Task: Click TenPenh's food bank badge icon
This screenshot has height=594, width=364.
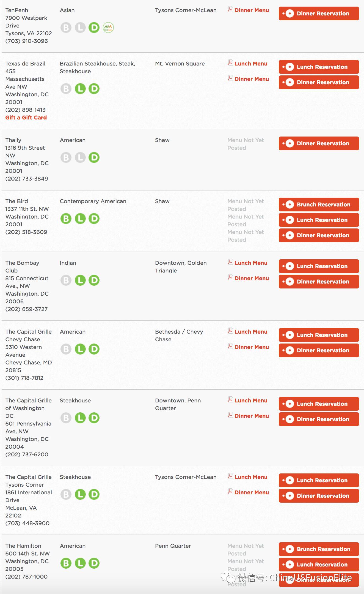Action: tap(108, 28)
